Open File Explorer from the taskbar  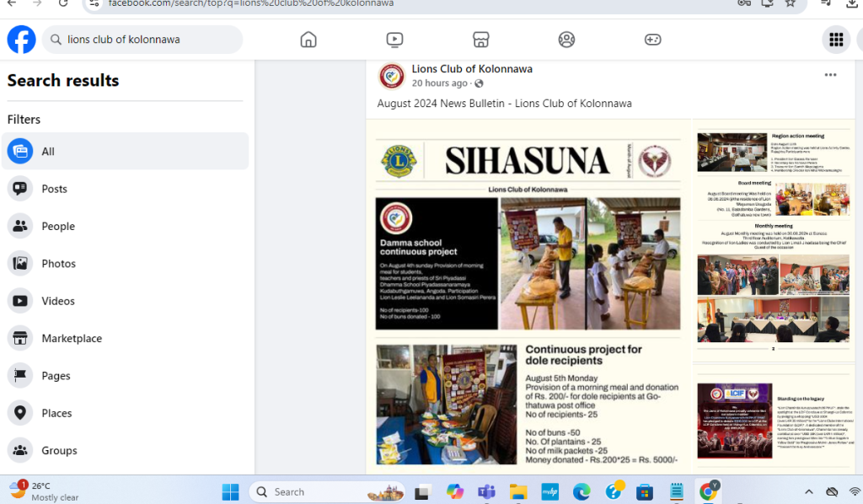[518, 492]
